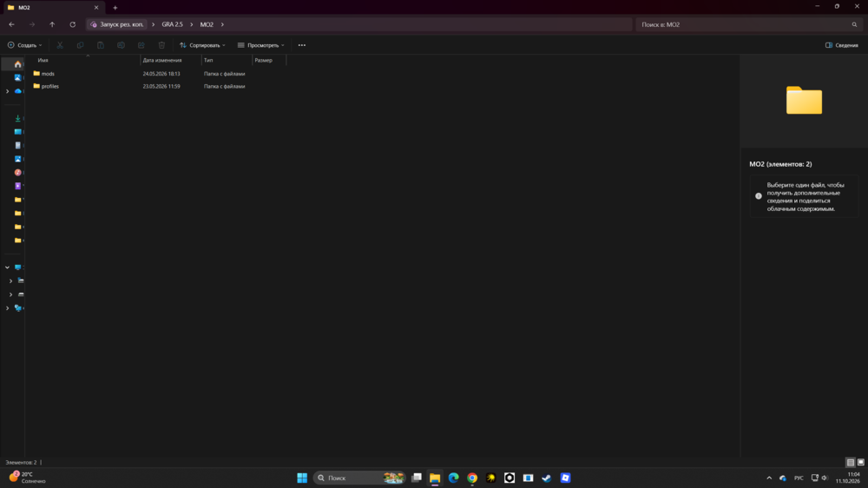Viewport: 868px width, 488px height.
Task: Select This PC in the navigation pane
Action: tap(17, 267)
